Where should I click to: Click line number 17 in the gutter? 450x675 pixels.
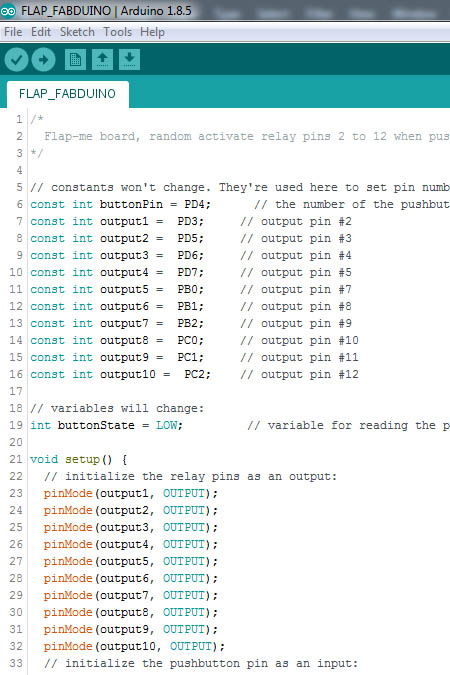[16, 391]
